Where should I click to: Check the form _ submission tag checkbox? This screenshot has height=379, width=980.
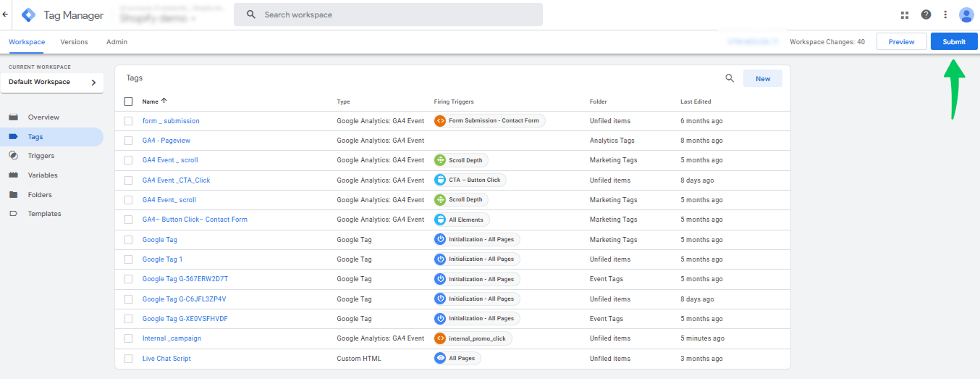pos(128,121)
